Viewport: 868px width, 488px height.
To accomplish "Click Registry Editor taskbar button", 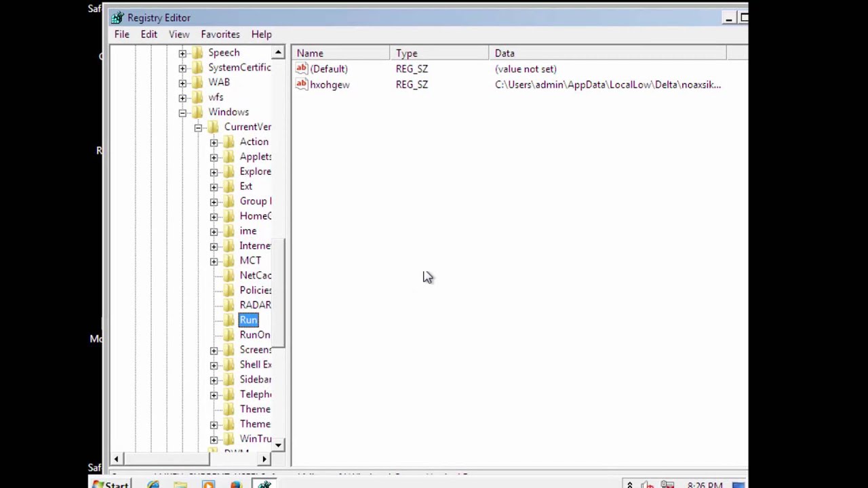I will coord(264,484).
